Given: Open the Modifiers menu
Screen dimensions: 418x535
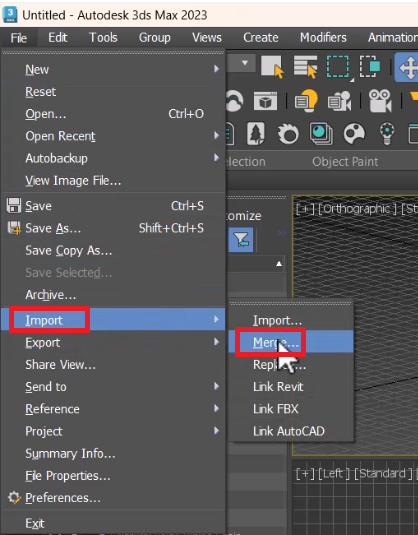Looking at the screenshot, I should point(323,38).
